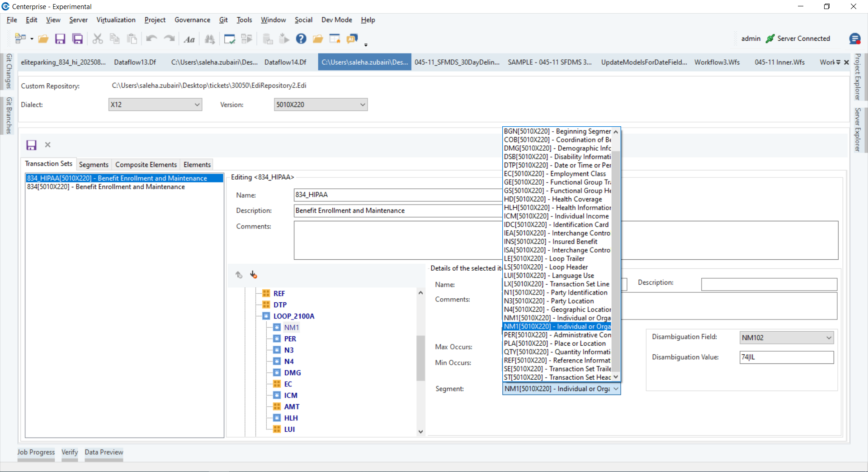Select PER Administrative option in list
Viewport: 868px width, 472px height.
[x=557, y=335]
